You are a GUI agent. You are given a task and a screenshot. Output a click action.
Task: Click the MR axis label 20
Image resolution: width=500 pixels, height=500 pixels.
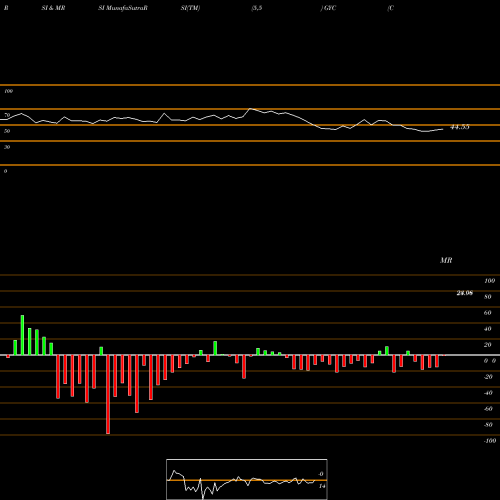(488, 345)
